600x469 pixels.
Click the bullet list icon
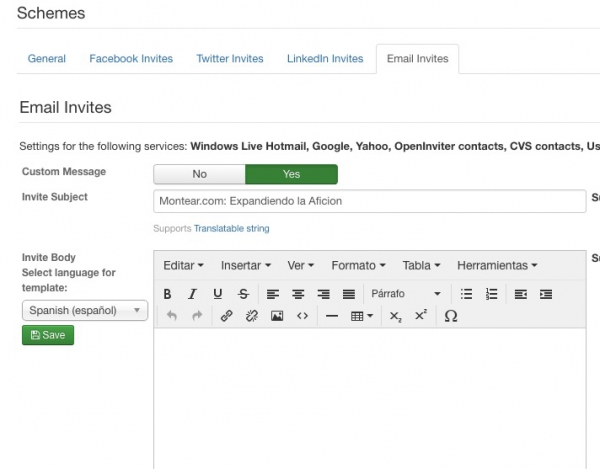click(x=466, y=294)
